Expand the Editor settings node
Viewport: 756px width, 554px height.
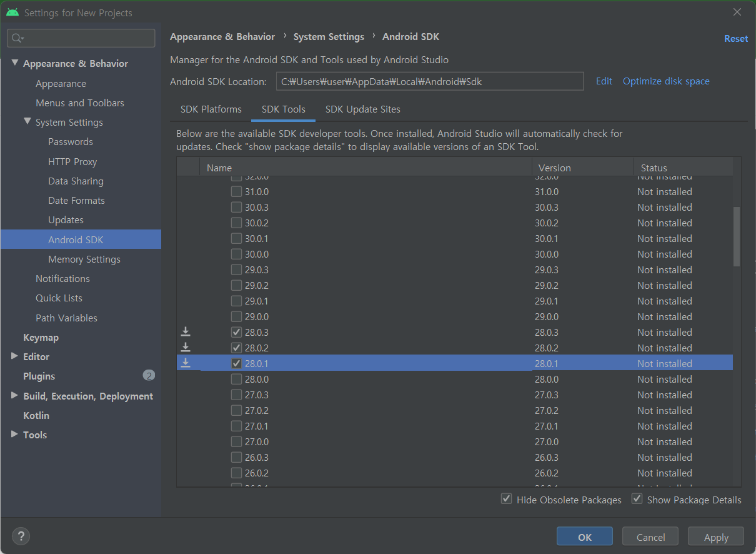click(14, 356)
